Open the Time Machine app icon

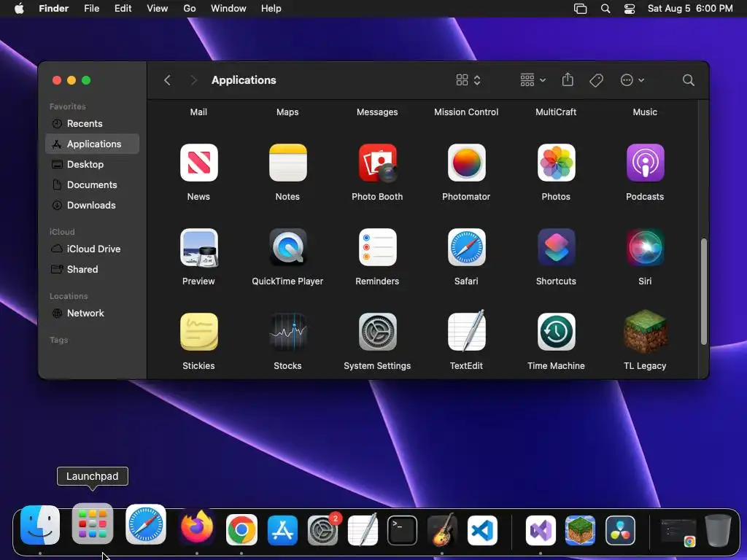pos(556,332)
